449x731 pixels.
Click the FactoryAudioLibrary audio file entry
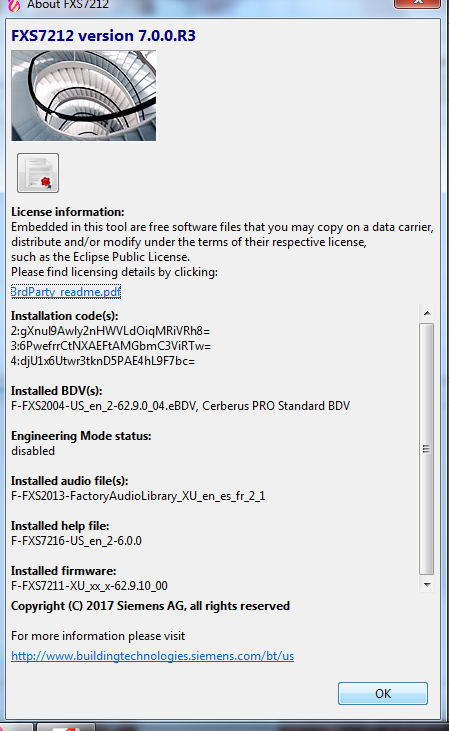[138, 496]
